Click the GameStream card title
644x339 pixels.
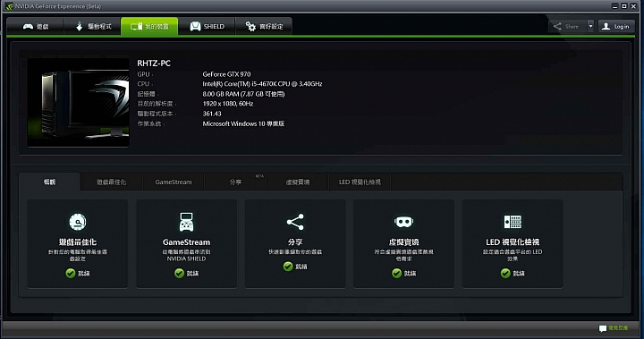point(186,242)
